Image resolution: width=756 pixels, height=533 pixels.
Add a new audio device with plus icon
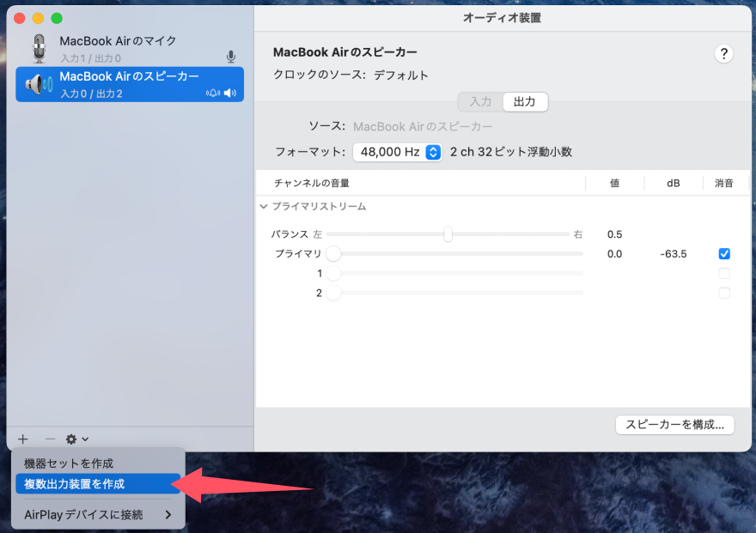tap(21, 439)
